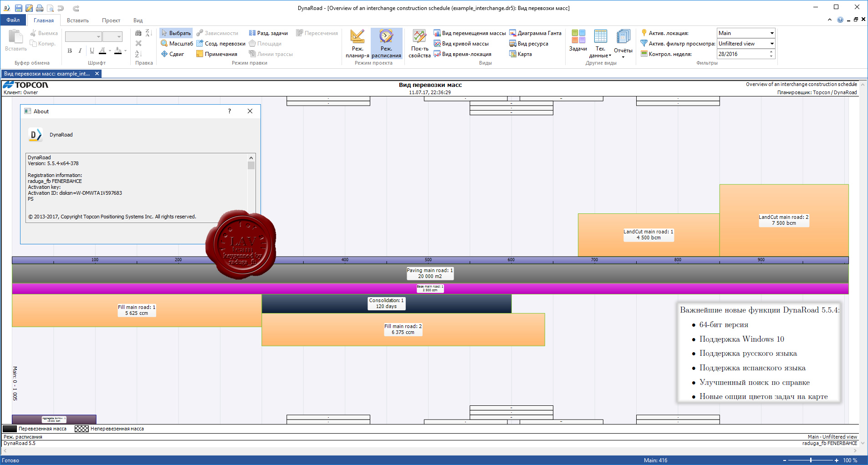The height and width of the screenshot is (465, 868).
Task: Open the font name combo box
Action: [83, 36]
